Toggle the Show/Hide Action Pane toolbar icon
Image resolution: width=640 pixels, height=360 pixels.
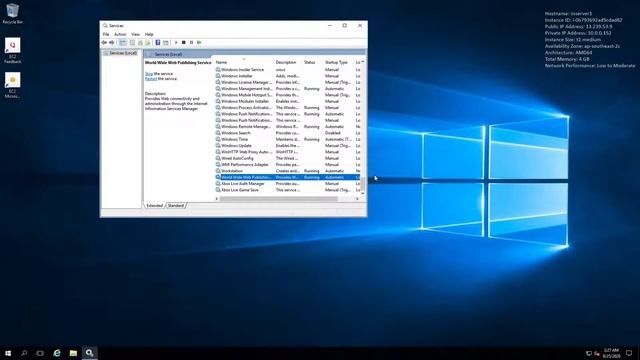165,42
